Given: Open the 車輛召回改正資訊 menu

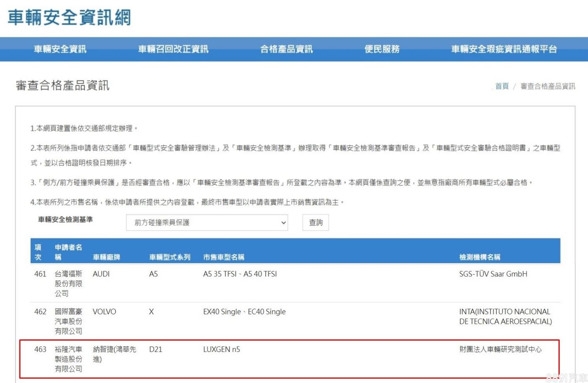Looking at the screenshot, I should click(x=173, y=49).
